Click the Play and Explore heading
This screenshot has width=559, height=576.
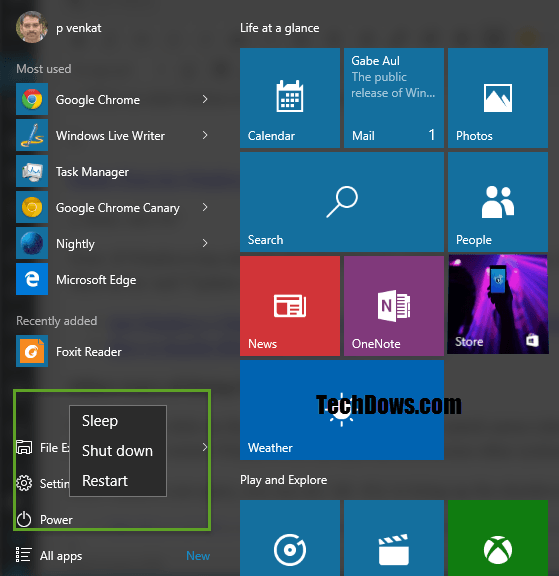tap(284, 480)
